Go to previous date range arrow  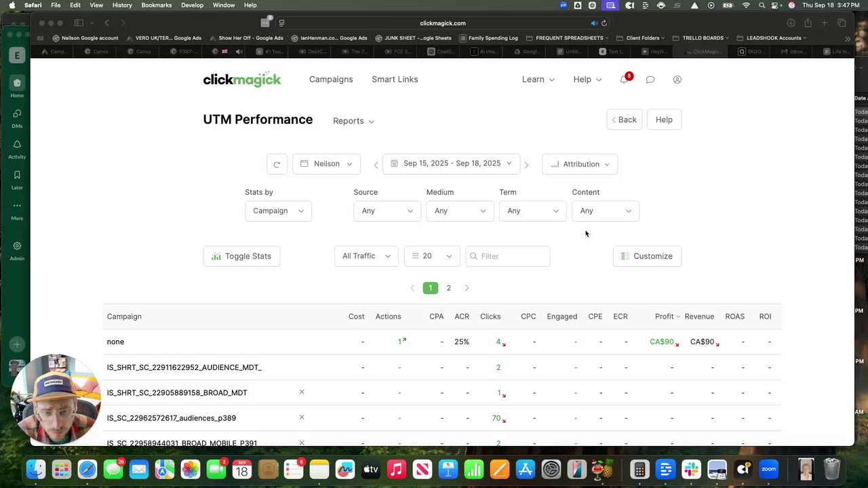coord(376,165)
